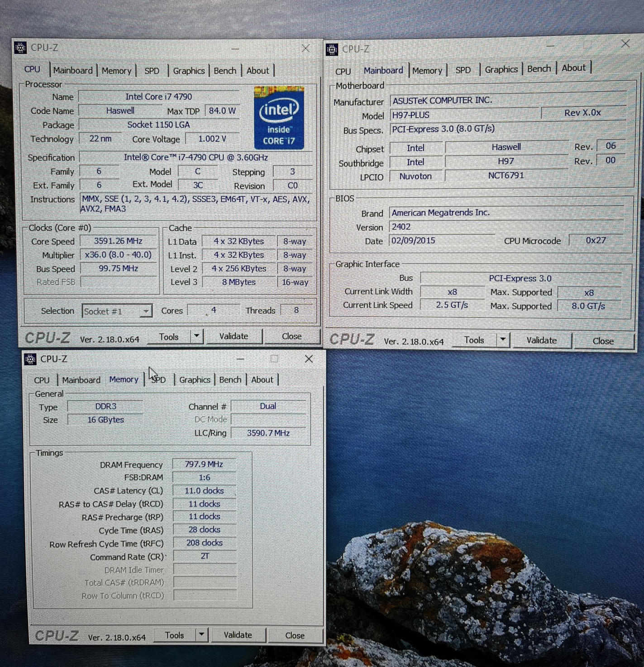Screen dimensions: 644x667
Task: Click Tools button in the Memory window
Action: pos(174,635)
